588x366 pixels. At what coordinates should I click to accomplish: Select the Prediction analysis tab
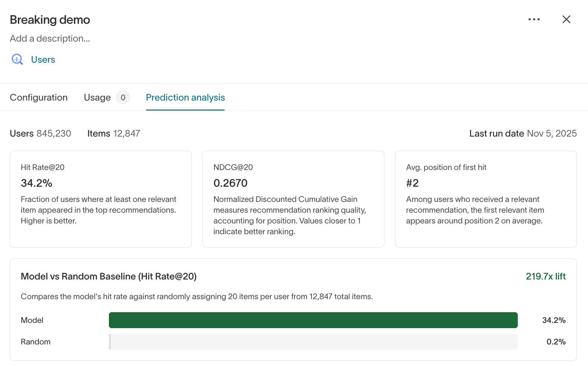(x=185, y=97)
